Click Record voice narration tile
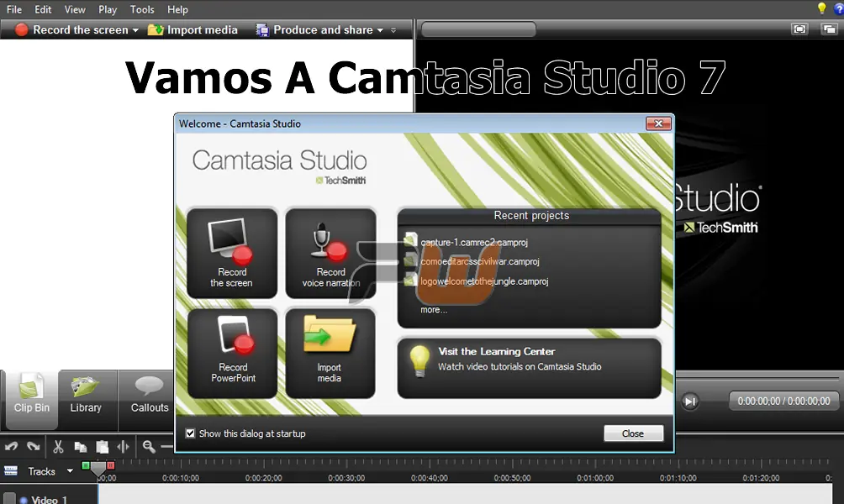 [x=330, y=254]
